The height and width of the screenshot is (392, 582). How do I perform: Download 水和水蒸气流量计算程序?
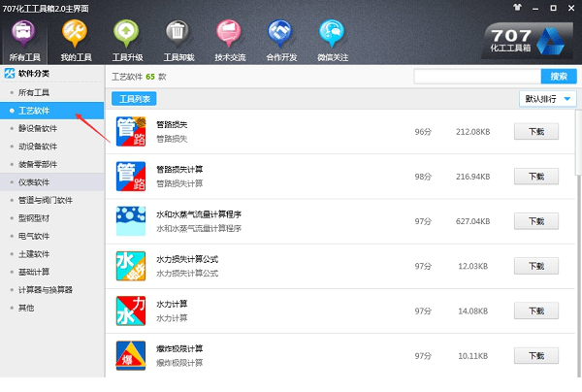point(535,221)
